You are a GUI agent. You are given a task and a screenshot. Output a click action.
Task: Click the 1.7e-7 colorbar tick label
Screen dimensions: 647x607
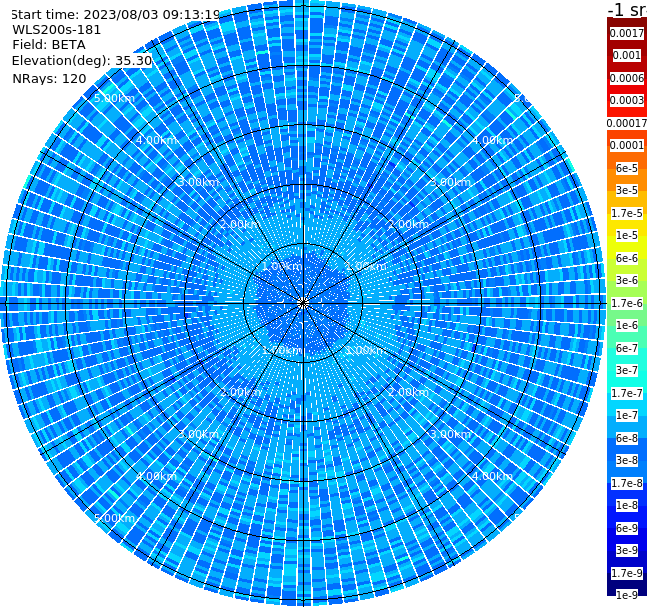[x=627, y=393]
